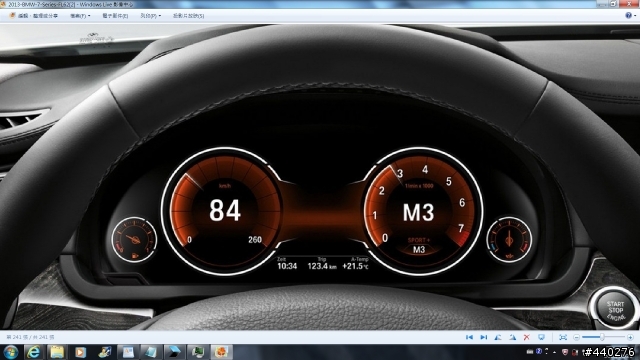
Task: Open the Windows Start menu
Action: pyautogui.click(x=11, y=352)
